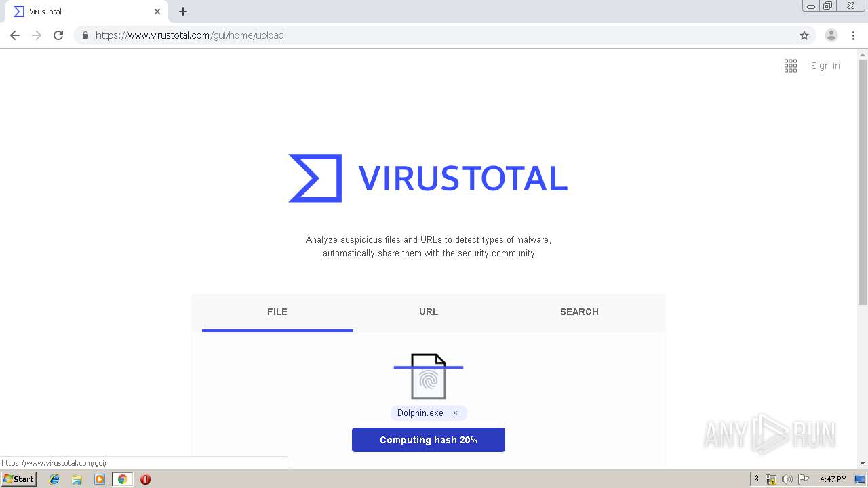This screenshot has width=868, height=488.
Task: Open the VirusTotal apps grid icon
Action: [791, 66]
